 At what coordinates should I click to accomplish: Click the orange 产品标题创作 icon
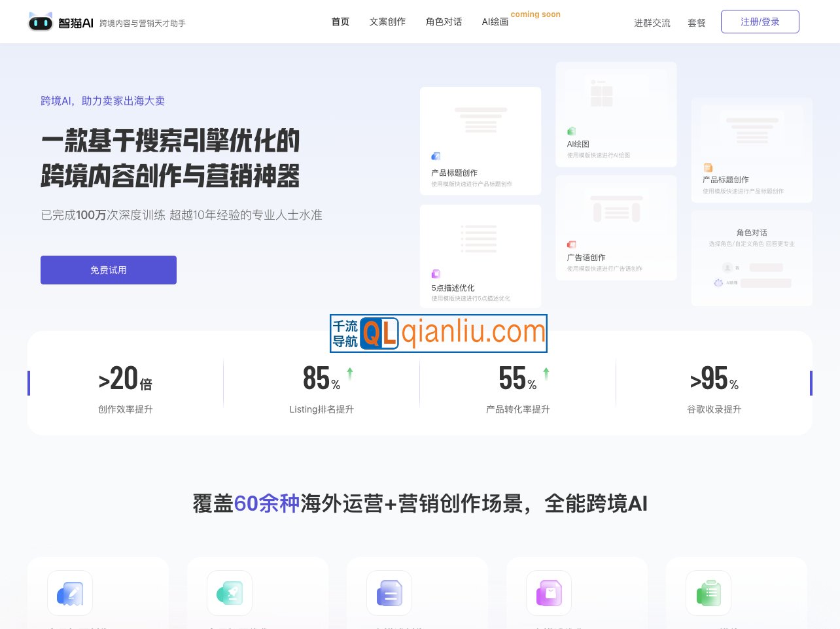click(x=707, y=167)
